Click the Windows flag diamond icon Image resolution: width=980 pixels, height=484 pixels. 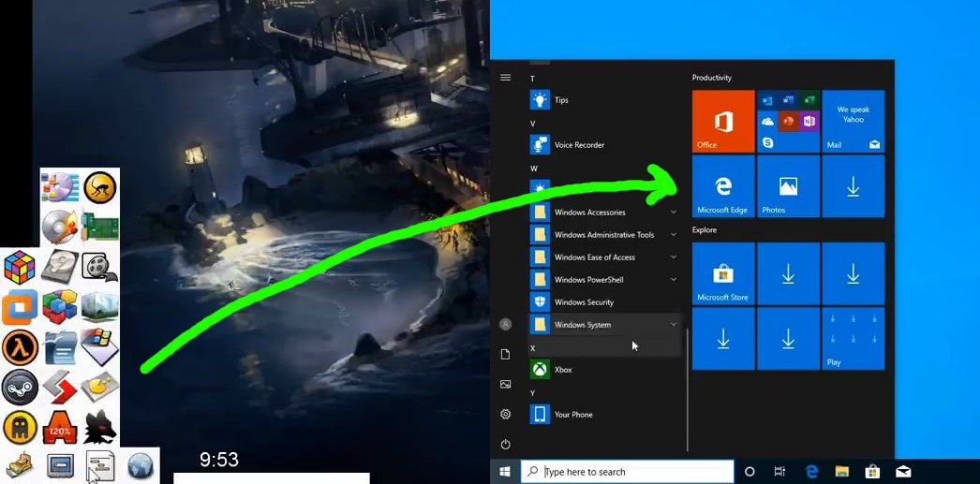click(100, 347)
